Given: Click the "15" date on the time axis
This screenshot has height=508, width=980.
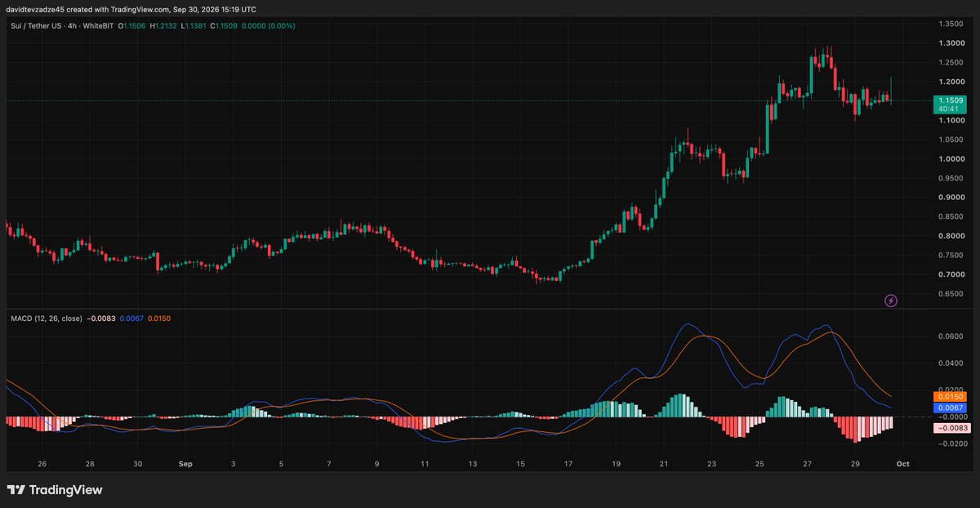Looking at the screenshot, I should 520,463.
